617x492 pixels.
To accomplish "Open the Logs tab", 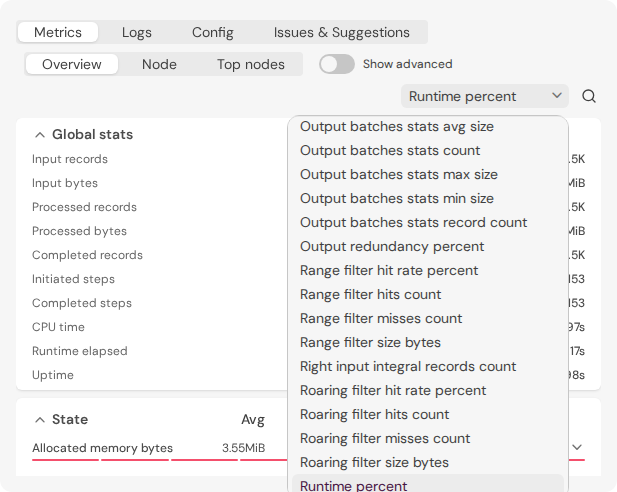I will click(x=137, y=32).
